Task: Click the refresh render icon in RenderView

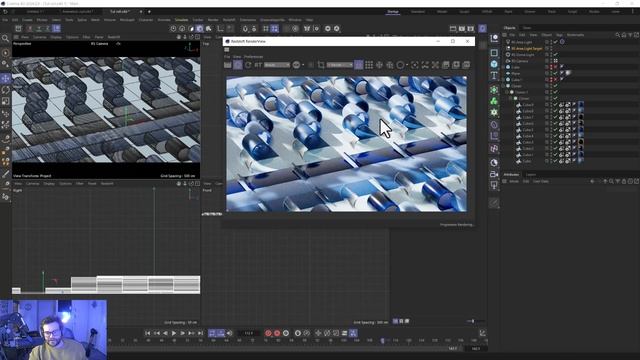Action: pos(248,65)
